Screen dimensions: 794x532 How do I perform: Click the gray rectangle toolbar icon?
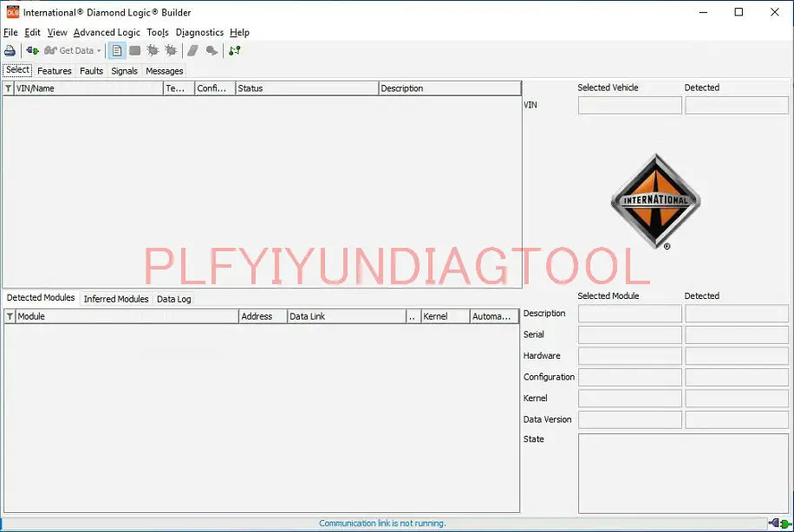tap(134, 50)
